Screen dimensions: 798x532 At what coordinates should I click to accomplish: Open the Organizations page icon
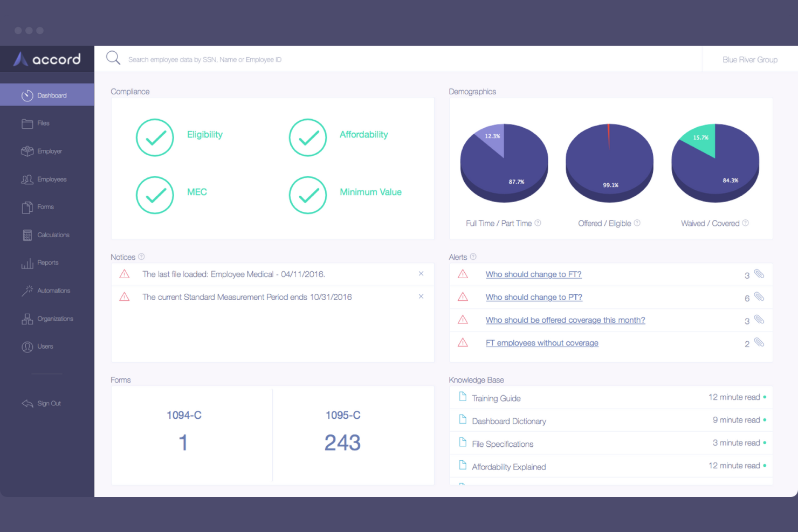(x=27, y=319)
